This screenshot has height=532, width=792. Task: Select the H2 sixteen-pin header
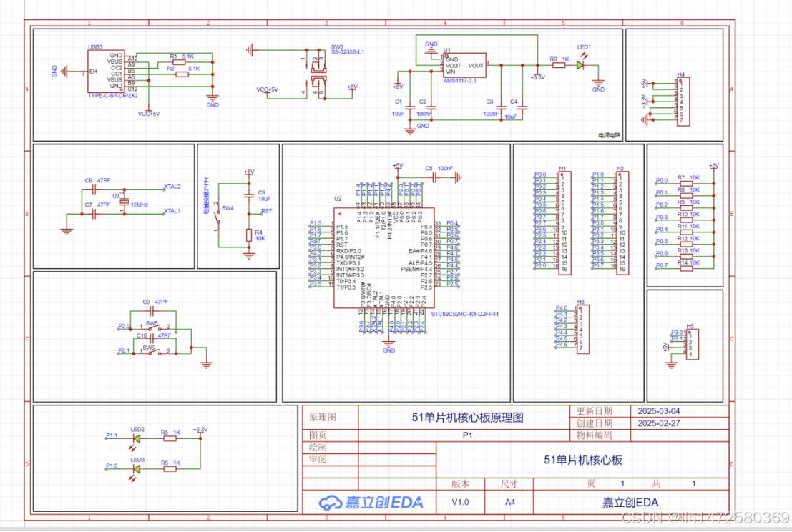click(622, 223)
